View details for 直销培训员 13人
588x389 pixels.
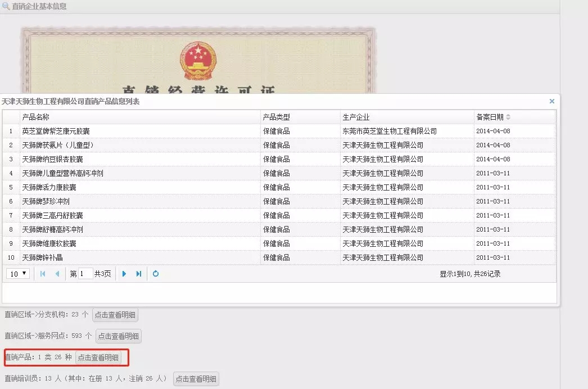pyautogui.click(x=195, y=378)
